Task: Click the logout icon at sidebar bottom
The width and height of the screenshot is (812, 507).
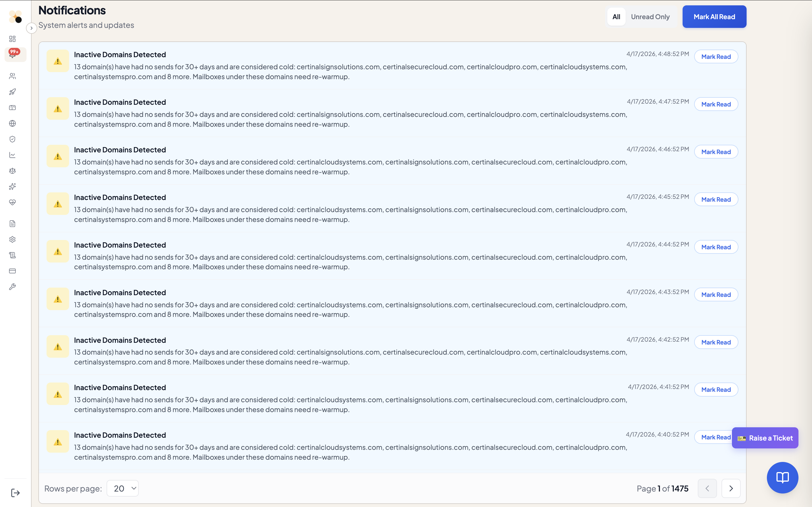Action: pos(16,493)
